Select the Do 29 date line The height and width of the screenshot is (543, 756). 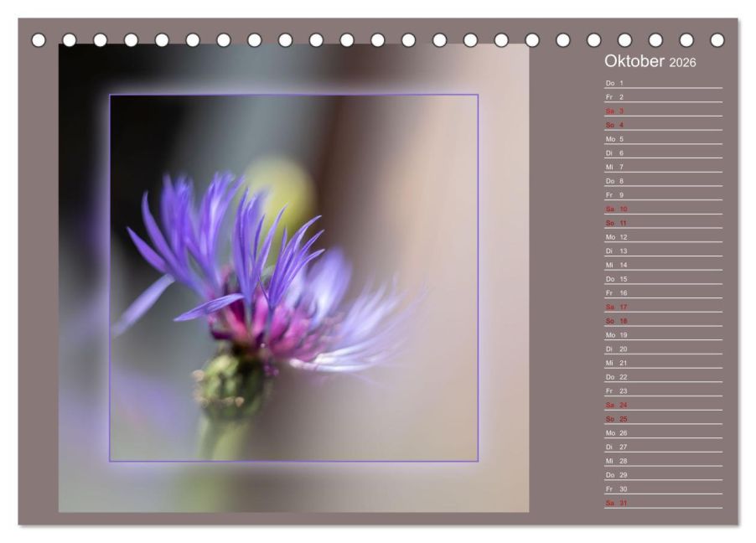(x=662, y=474)
